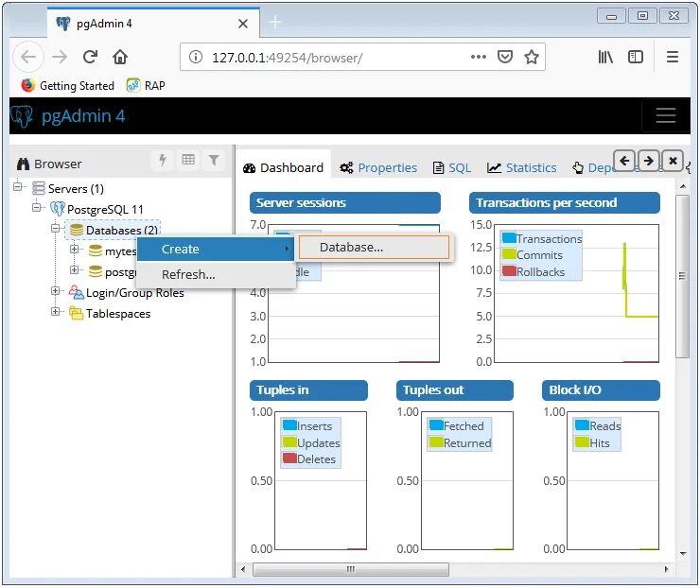This screenshot has height=588, width=700.
Task: Click the PostgreSQL 11 server icon
Action: click(57, 208)
